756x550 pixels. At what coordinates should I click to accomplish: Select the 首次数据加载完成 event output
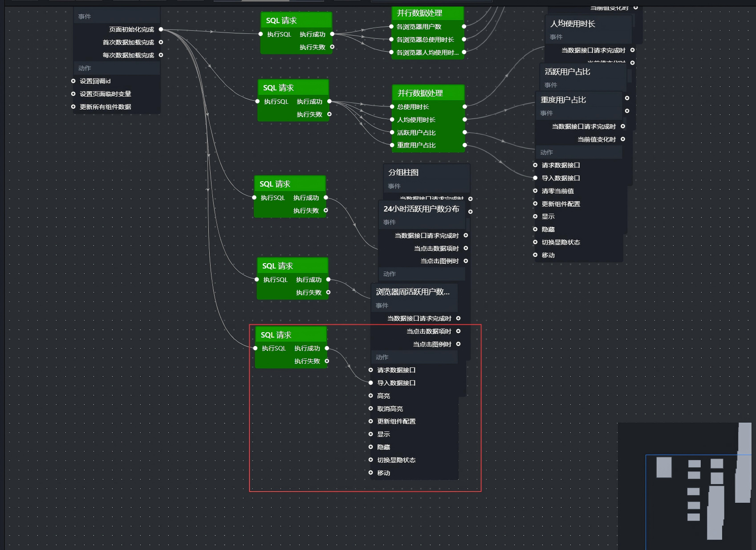point(128,42)
